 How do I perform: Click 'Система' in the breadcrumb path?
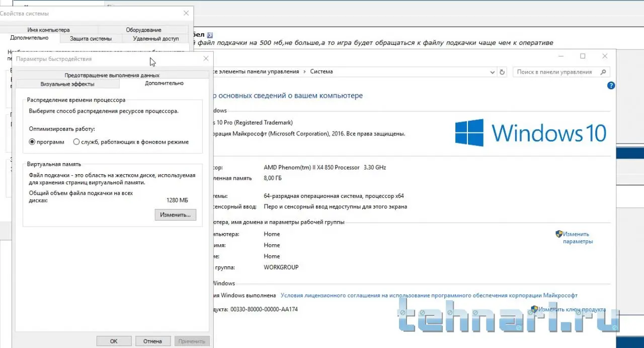coord(321,72)
